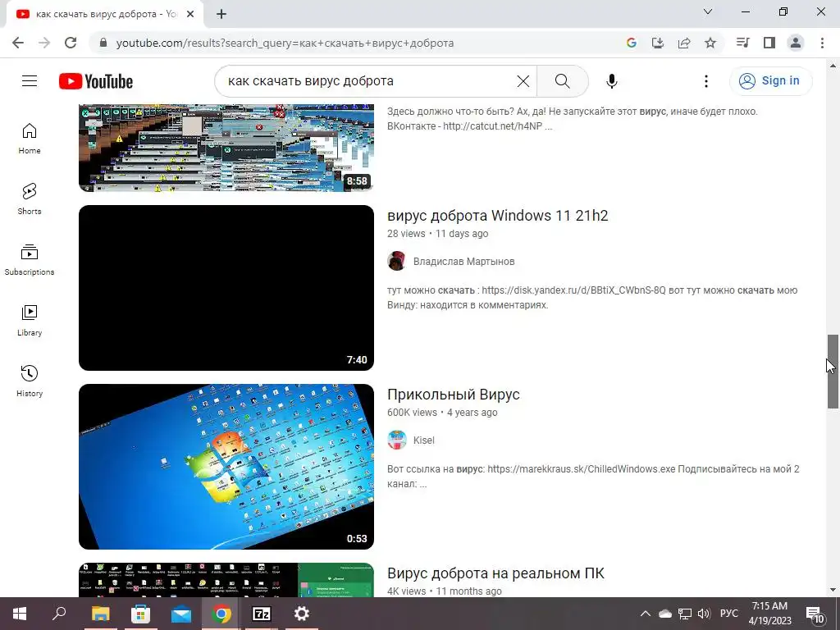This screenshot has height=630, width=840.
Task: Install app icon in address bar
Action: 657,43
